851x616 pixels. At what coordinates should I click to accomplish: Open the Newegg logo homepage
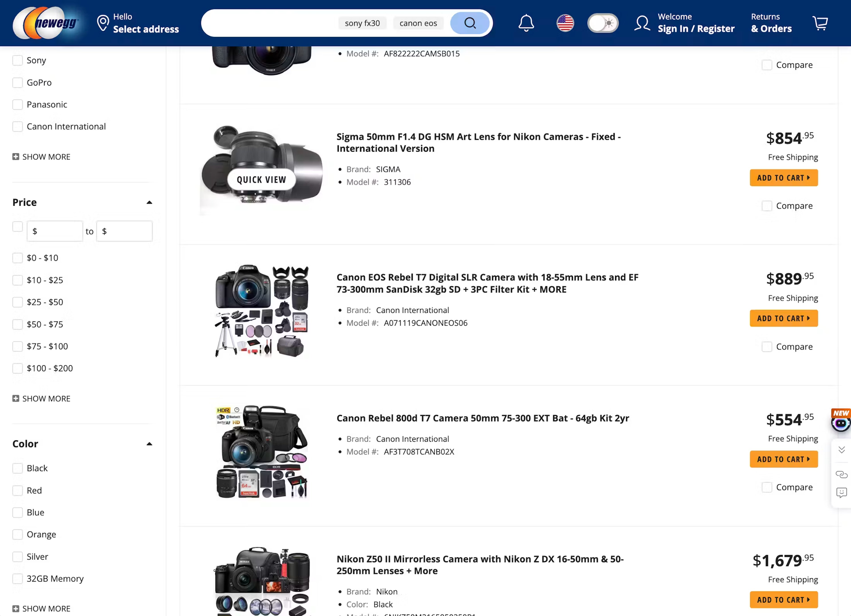pyautogui.click(x=45, y=23)
